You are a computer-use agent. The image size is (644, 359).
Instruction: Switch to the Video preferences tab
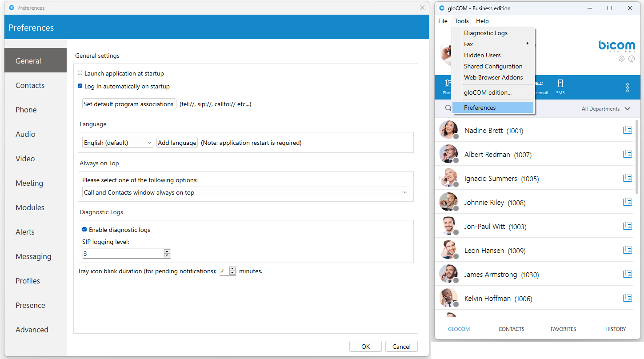tap(36, 159)
